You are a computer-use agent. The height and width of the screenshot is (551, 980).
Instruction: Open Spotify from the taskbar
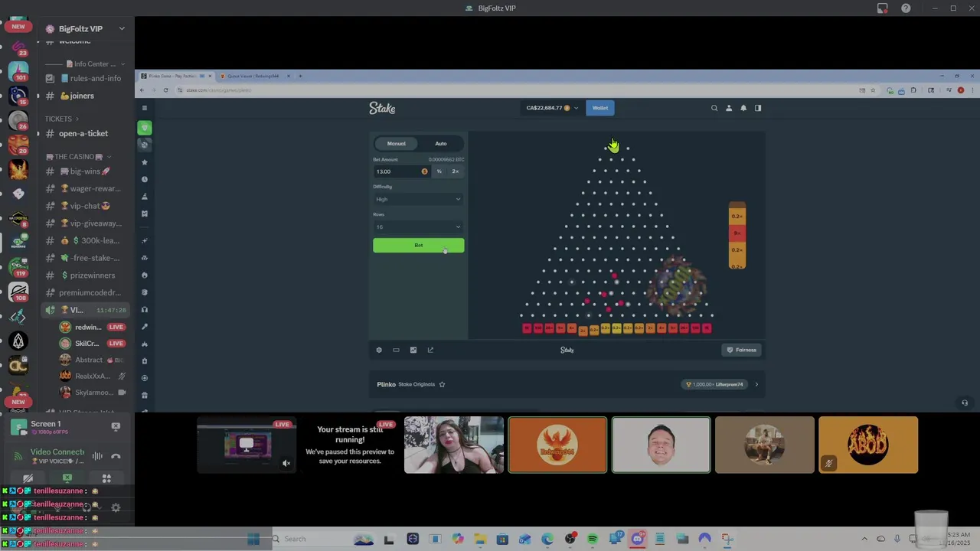click(x=592, y=539)
